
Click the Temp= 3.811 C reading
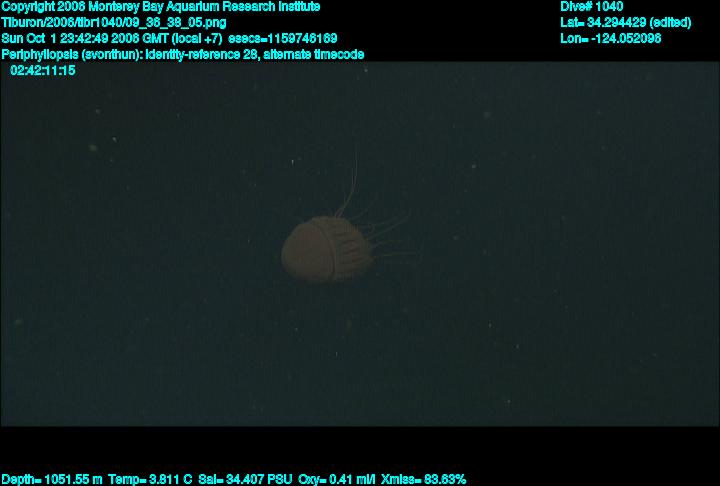(150, 479)
